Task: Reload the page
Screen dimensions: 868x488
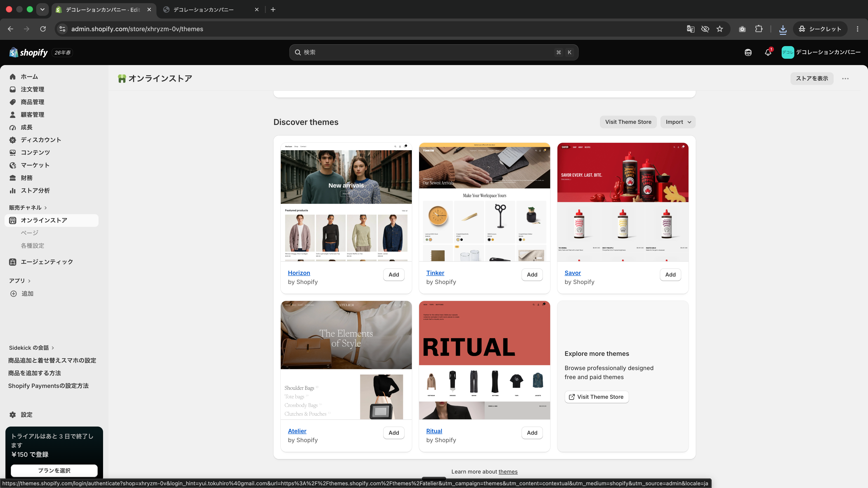Action: click(43, 29)
